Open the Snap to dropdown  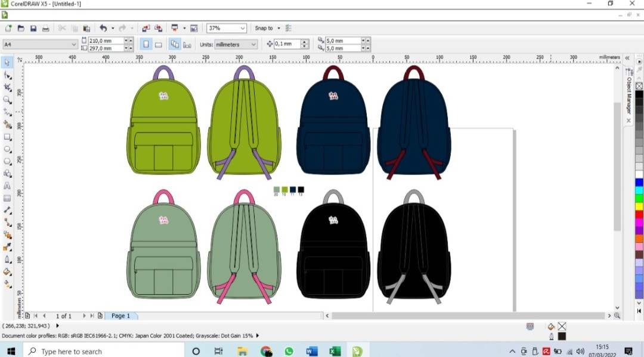click(278, 28)
